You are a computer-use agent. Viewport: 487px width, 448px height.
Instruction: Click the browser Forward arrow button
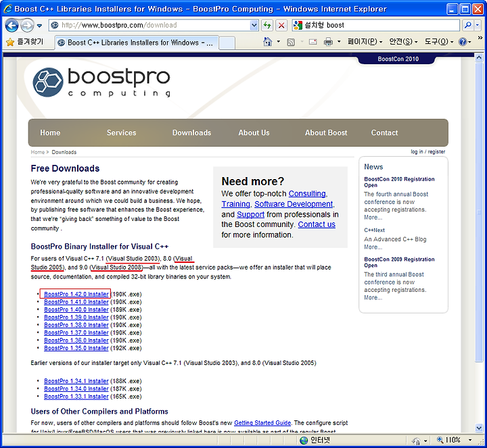coord(27,25)
